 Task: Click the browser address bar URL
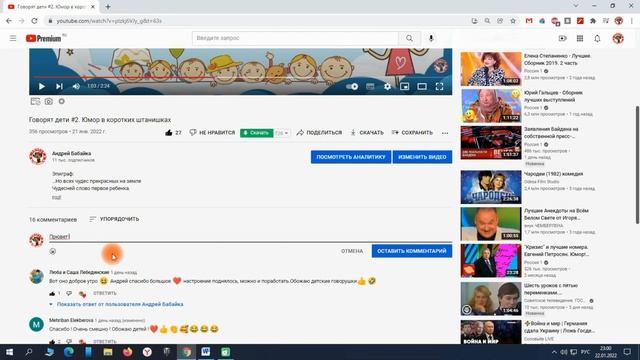coord(109,21)
